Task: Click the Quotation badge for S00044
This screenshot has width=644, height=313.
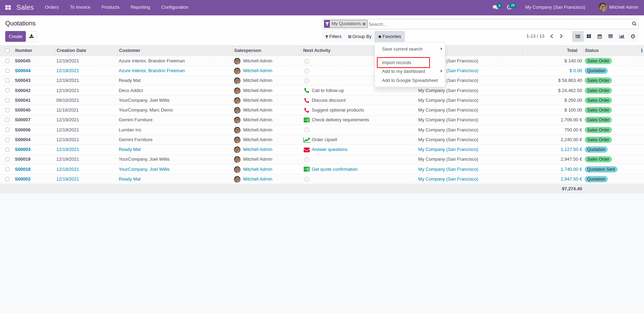Action: 596,71
